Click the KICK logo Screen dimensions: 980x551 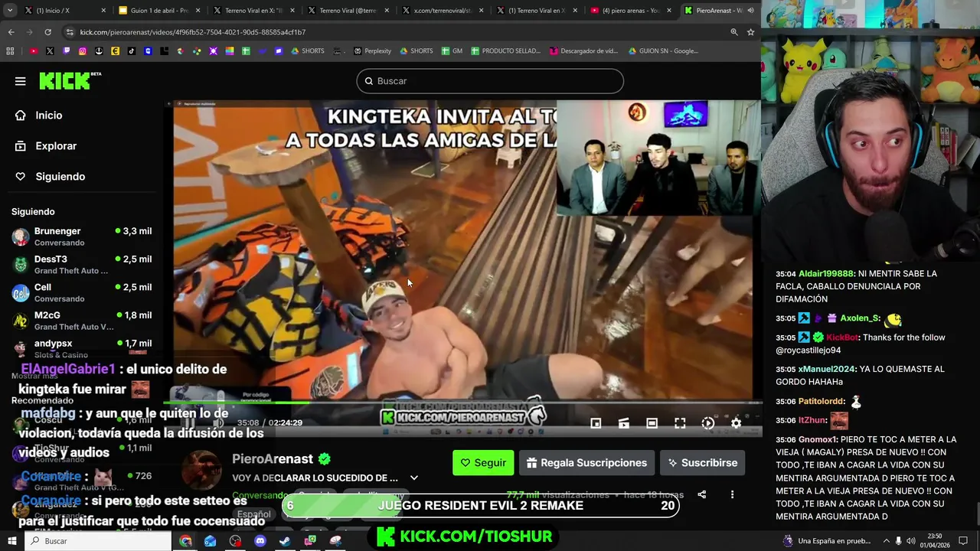[x=70, y=80]
